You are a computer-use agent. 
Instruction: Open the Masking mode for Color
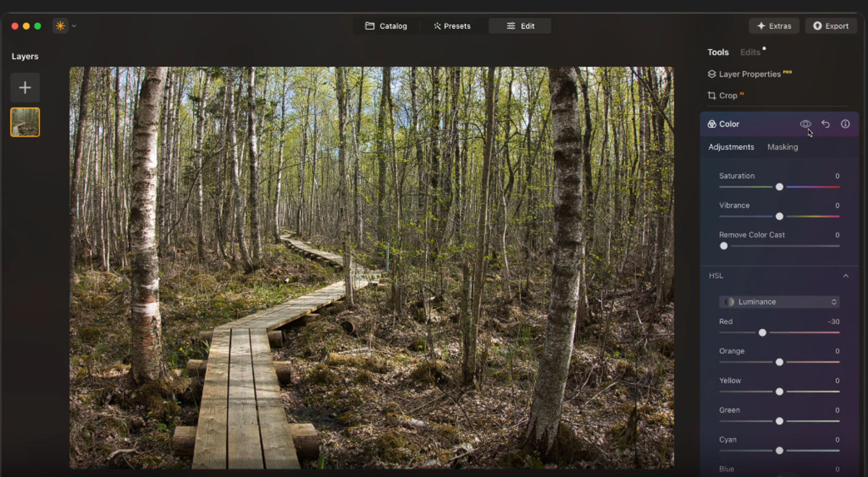point(783,147)
